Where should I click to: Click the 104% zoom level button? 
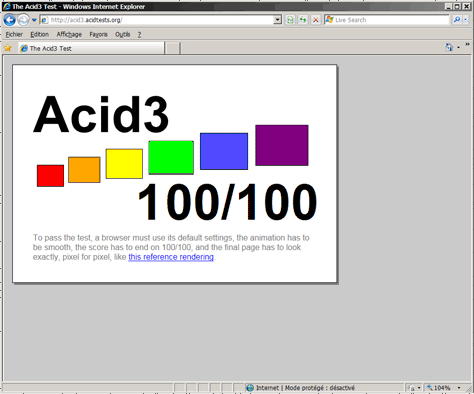point(439,388)
